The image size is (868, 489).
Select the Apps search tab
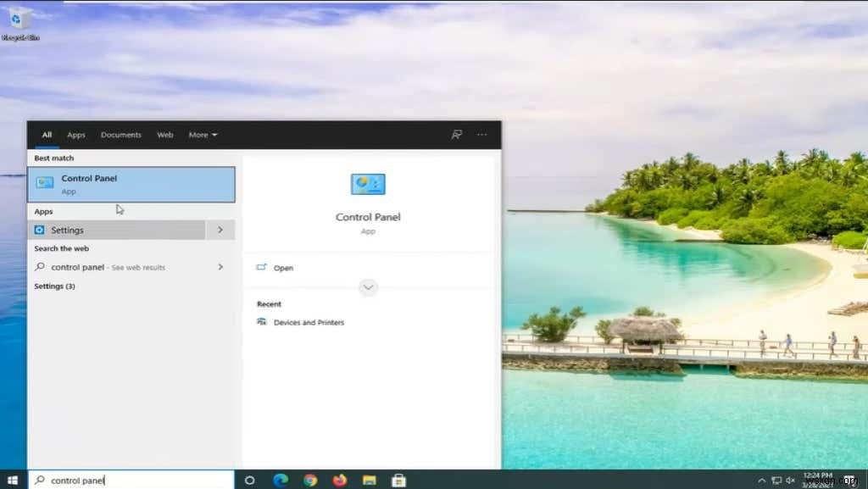pos(75,135)
